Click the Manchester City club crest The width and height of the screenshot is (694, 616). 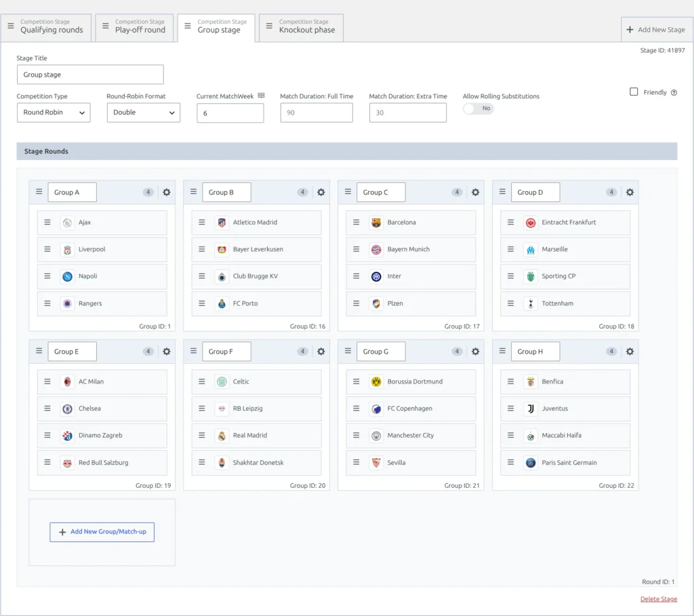(376, 436)
